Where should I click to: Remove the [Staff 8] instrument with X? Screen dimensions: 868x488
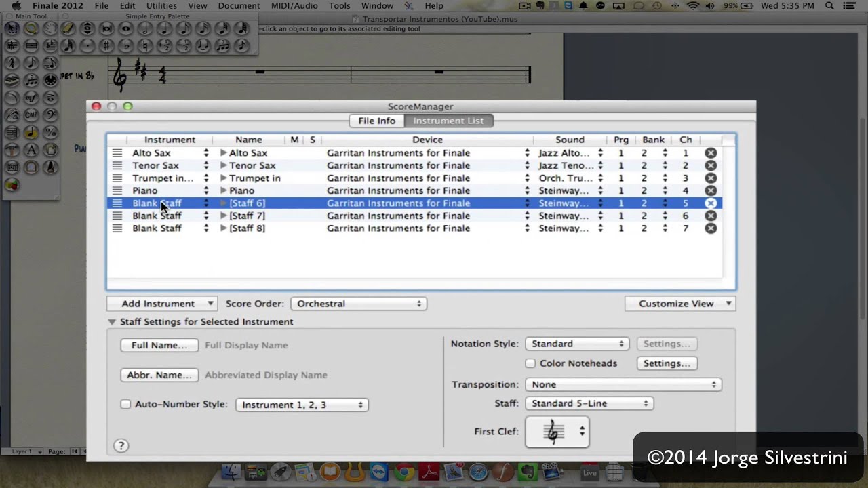point(711,228)
